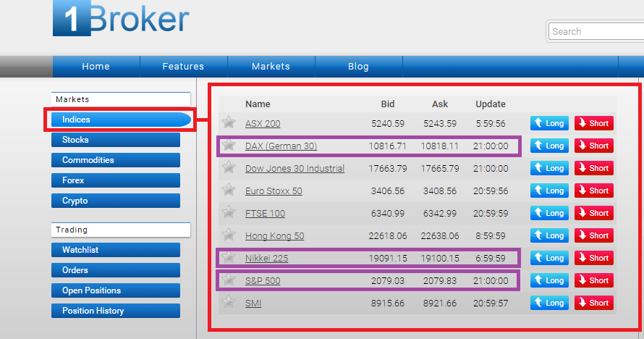The height and width of the screenshot is (339, 644).
Task: Open the Features navigation tab
Action: tap(183, 67)
